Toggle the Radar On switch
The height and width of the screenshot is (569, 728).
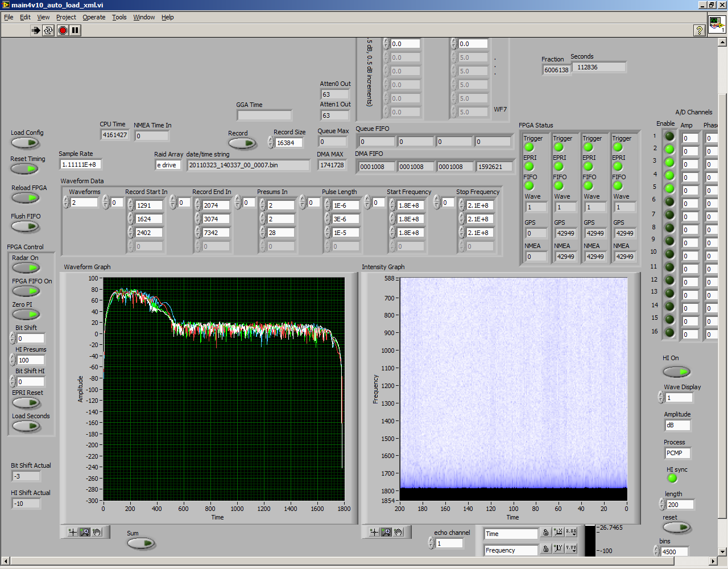click(x=26, y=268)
